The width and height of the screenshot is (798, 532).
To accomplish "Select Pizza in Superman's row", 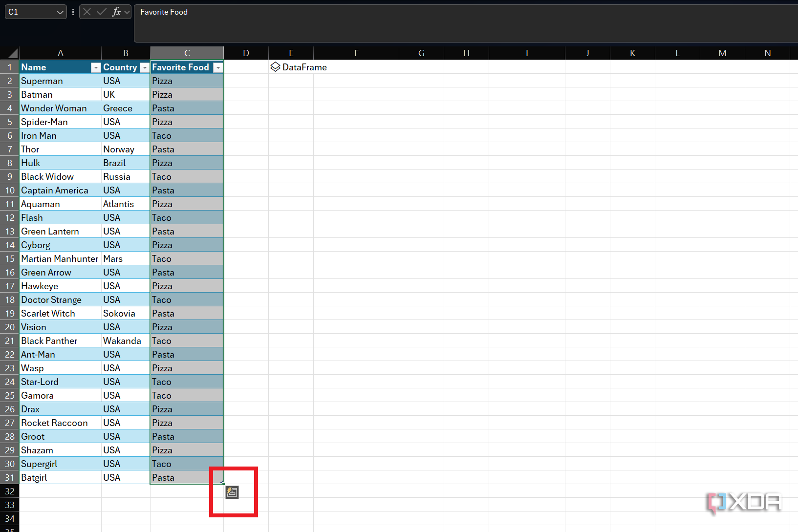I will 187,81.
